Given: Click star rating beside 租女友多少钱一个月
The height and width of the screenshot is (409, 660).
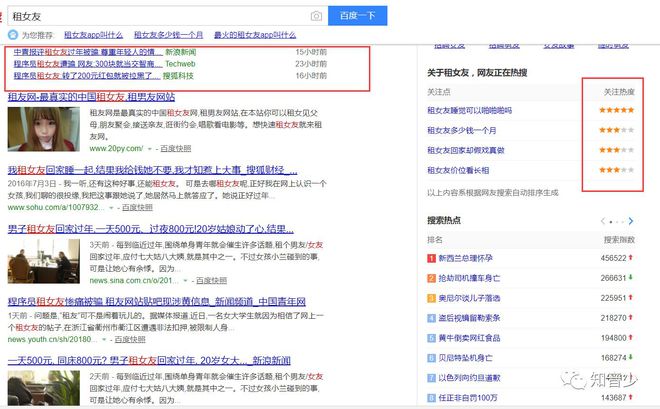Looking at the screenshot, I should pos(617,130).
